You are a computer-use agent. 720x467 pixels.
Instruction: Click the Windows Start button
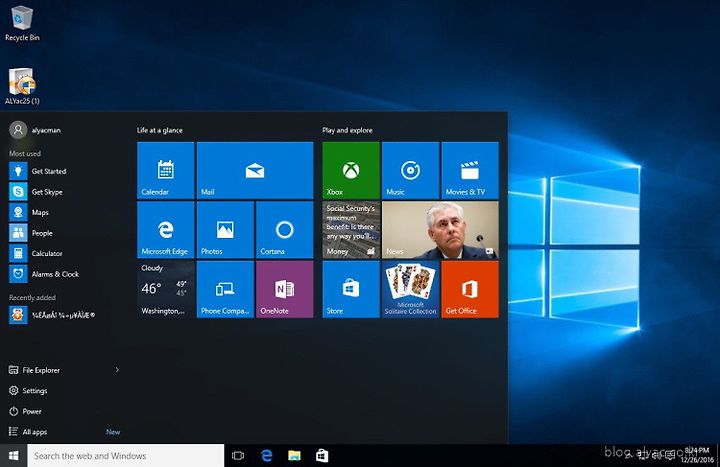[x=14, y=456]
